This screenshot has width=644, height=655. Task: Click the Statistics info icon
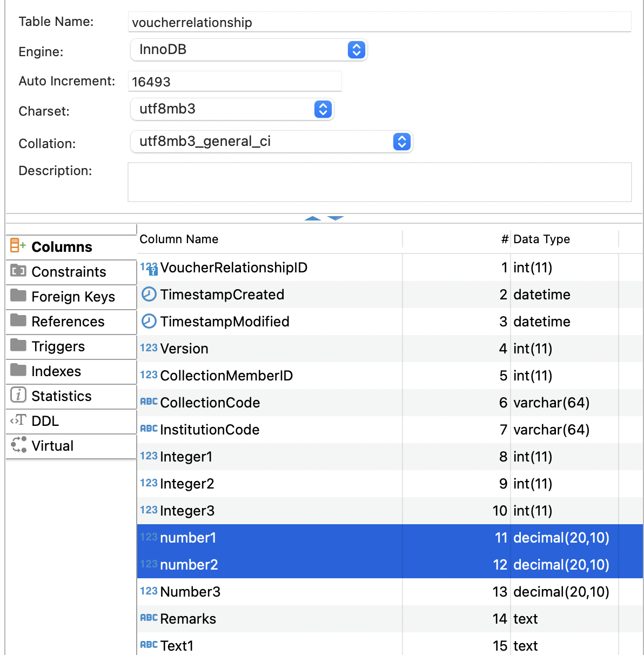tap(18, 396)
